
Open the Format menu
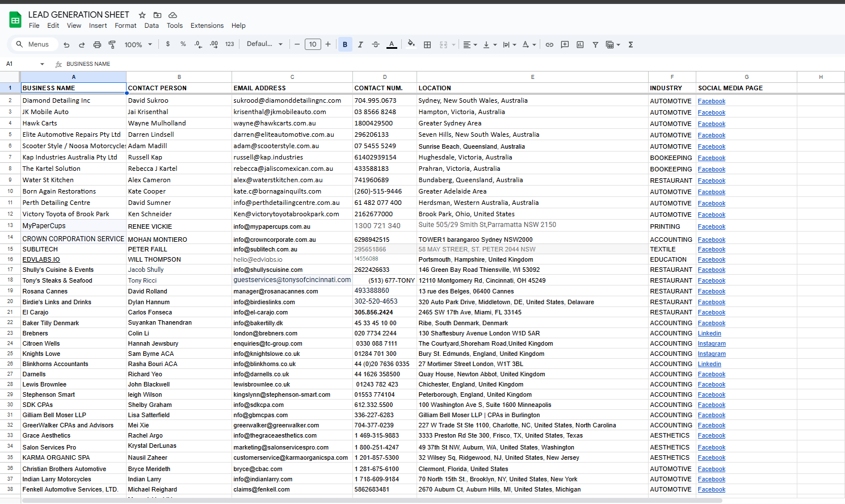click(x=125, y=26)
